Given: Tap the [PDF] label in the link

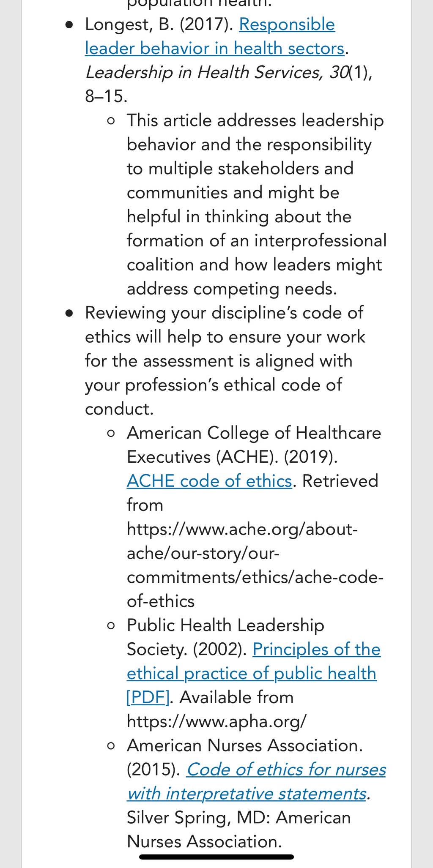Looking at the screenshot, I should [x=148, y=697].
